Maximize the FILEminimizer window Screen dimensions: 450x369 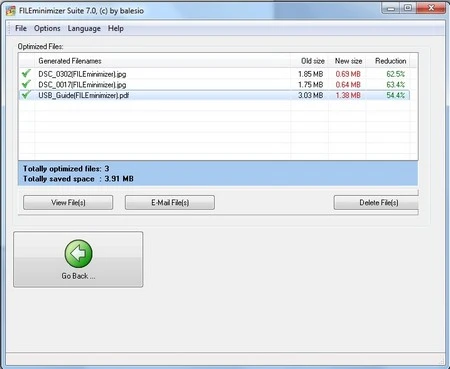408,8
